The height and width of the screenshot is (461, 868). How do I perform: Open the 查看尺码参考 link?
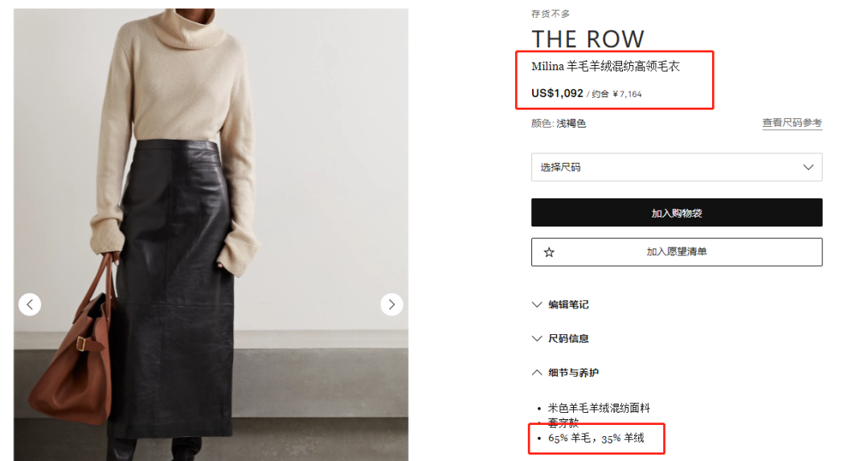pyautogui.click(x=792, y=123)
